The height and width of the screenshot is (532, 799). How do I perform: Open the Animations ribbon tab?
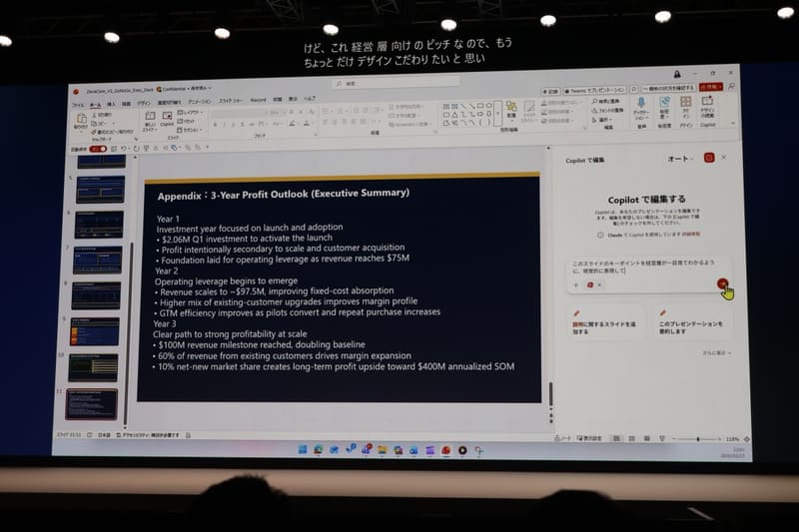[x=199, y=102]
